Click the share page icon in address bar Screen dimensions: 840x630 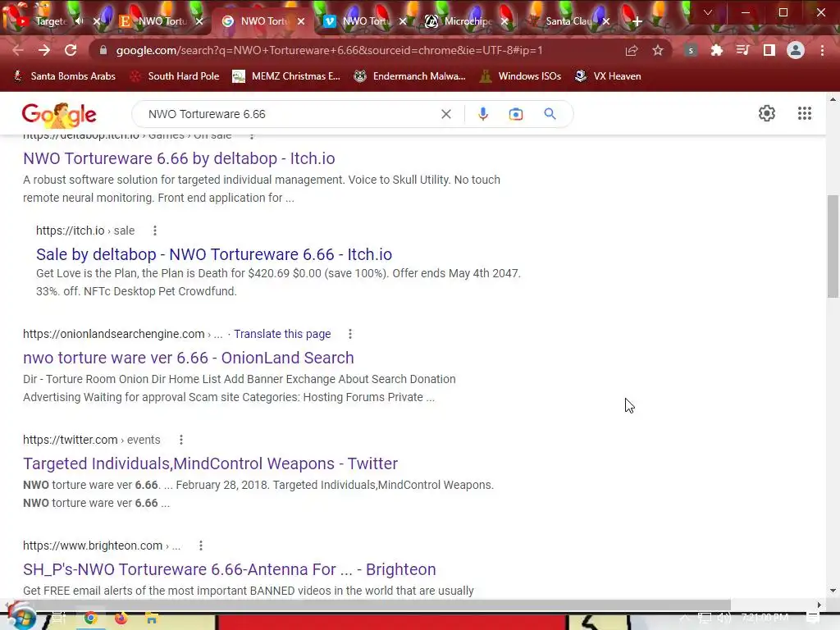[x=632, y=50]
